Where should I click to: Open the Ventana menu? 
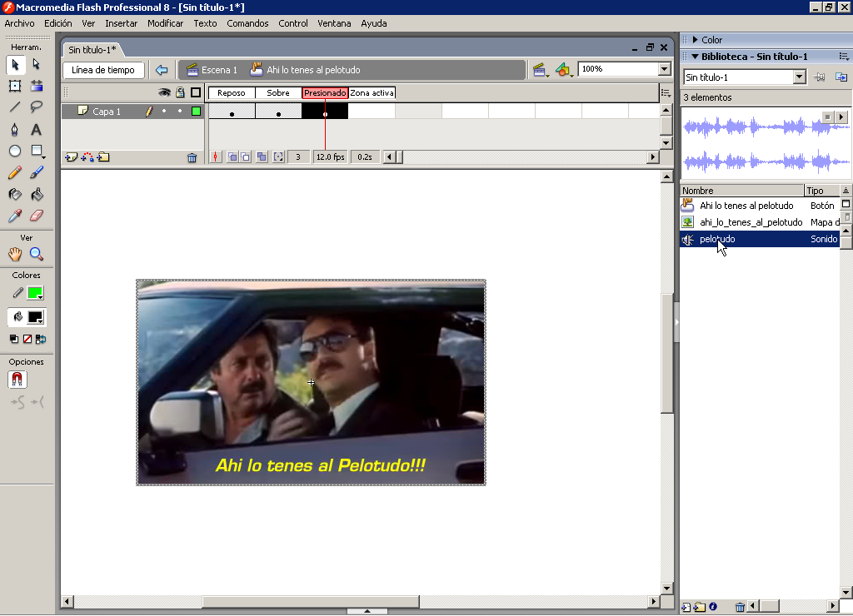[x=334, y=23]
